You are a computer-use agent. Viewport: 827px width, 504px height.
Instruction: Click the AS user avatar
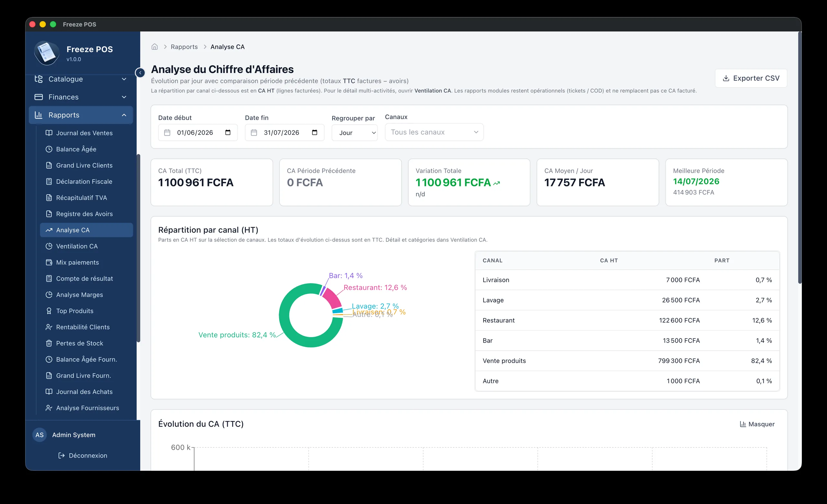[x=40, y=435]
